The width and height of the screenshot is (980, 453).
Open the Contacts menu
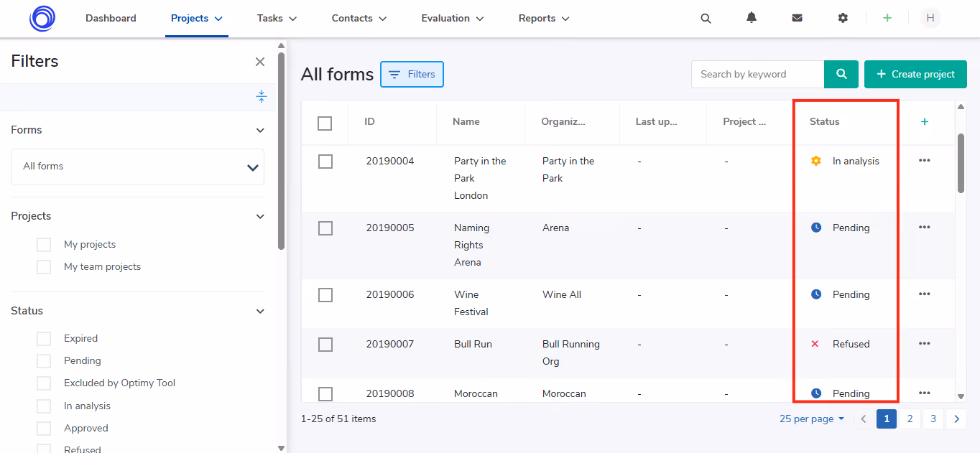pos(359,18)
